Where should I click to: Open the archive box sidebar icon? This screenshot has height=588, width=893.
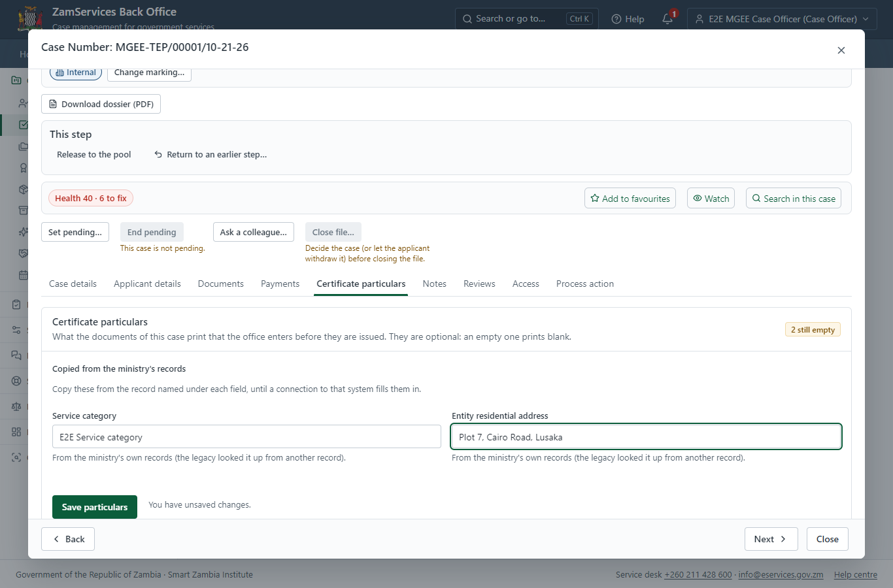(x=24, y=210)
